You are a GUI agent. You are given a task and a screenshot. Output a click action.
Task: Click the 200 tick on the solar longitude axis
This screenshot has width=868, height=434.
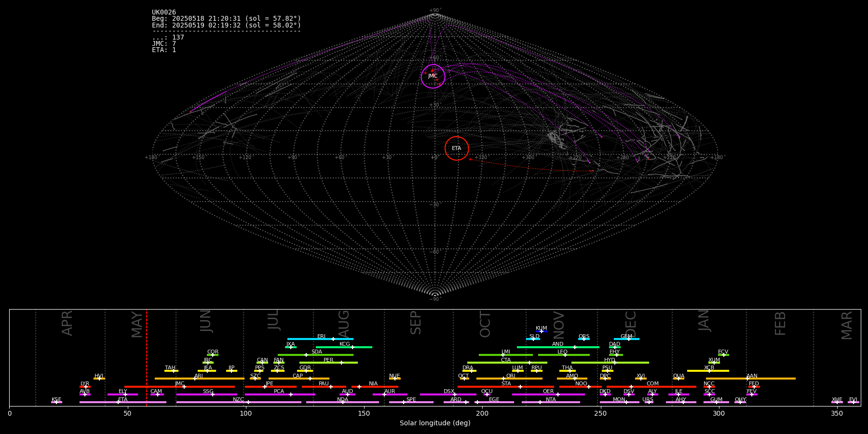tap(482, 413)
